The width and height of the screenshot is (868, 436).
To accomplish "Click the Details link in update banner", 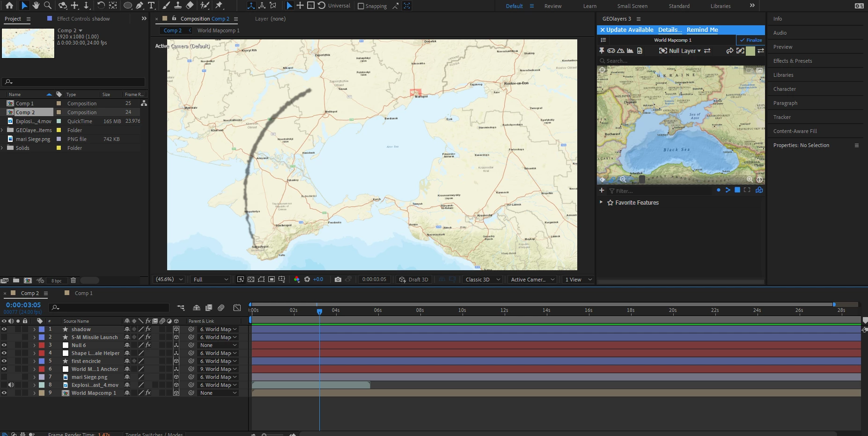I will pyautogui.click(x=669, y=30).
